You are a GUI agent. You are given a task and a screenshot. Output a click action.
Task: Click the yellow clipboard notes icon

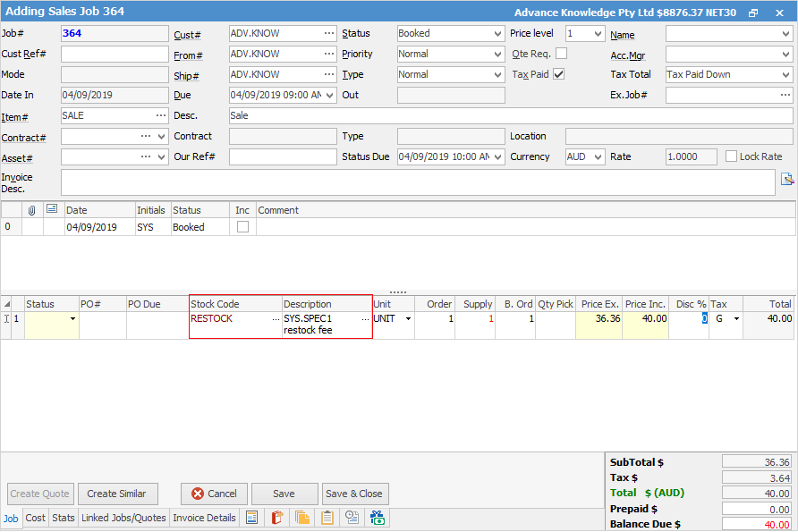[x=327, y=518]
